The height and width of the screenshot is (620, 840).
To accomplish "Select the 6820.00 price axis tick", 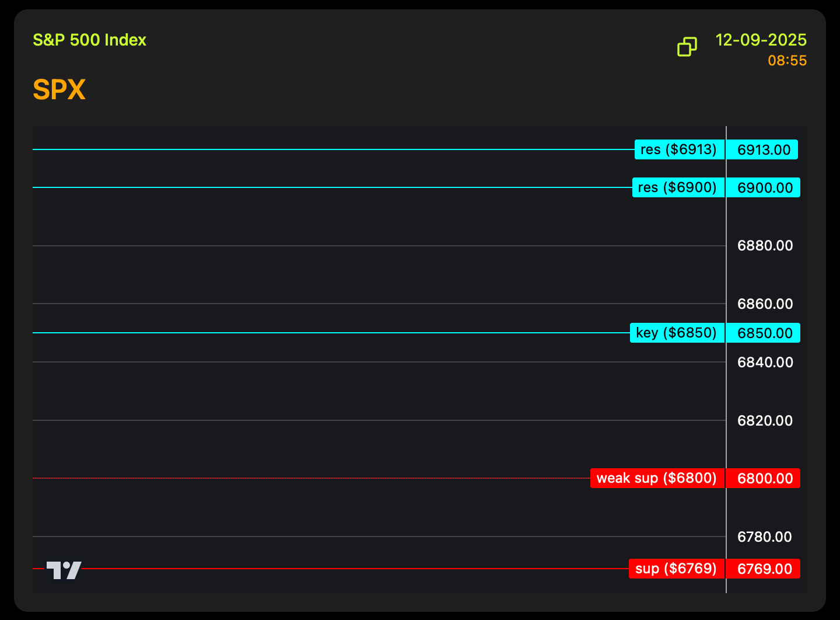I will pos(765,421).
